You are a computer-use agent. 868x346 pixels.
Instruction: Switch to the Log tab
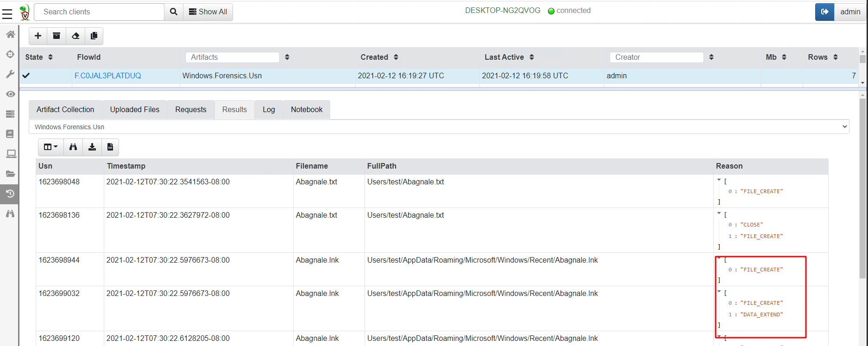click(269, 110)
